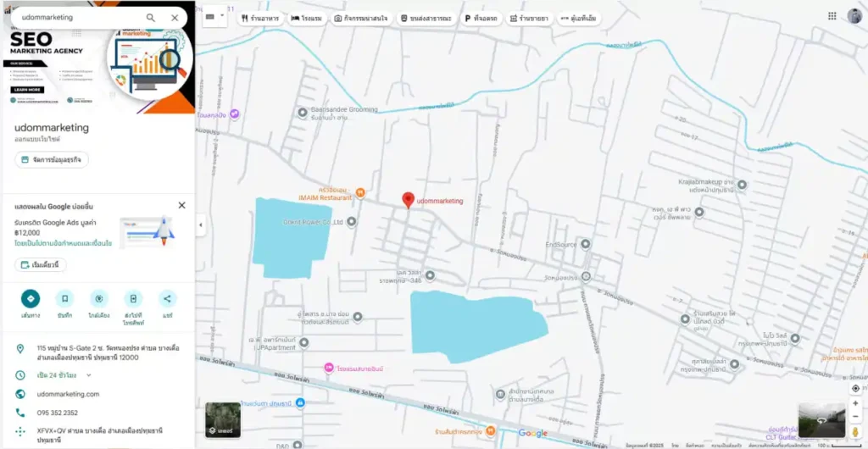Click the telephone handset icon

(x=20, y=413)
